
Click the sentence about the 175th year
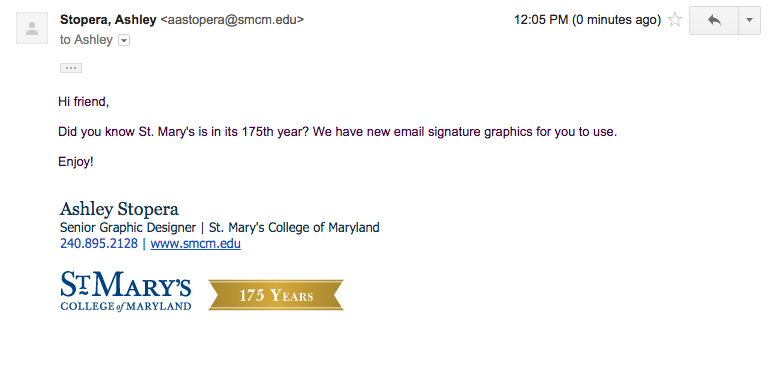click(x=337, y=132)
